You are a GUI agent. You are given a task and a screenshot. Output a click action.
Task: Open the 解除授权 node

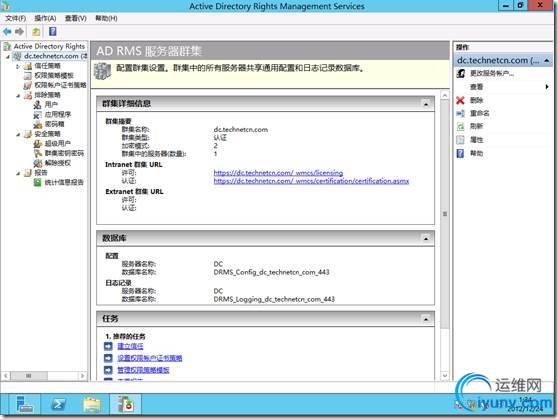58,163
